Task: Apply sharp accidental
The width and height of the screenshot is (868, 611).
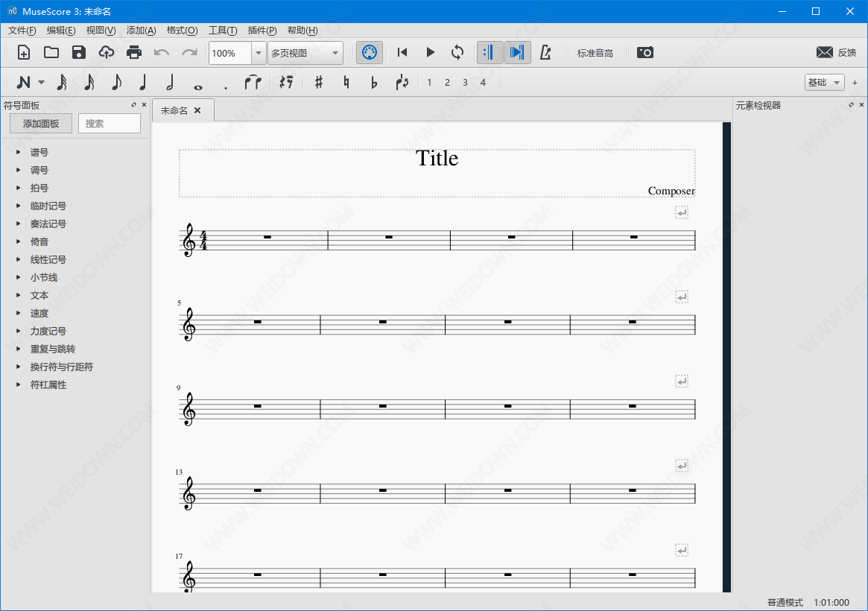Action: [x=319, y=83]
